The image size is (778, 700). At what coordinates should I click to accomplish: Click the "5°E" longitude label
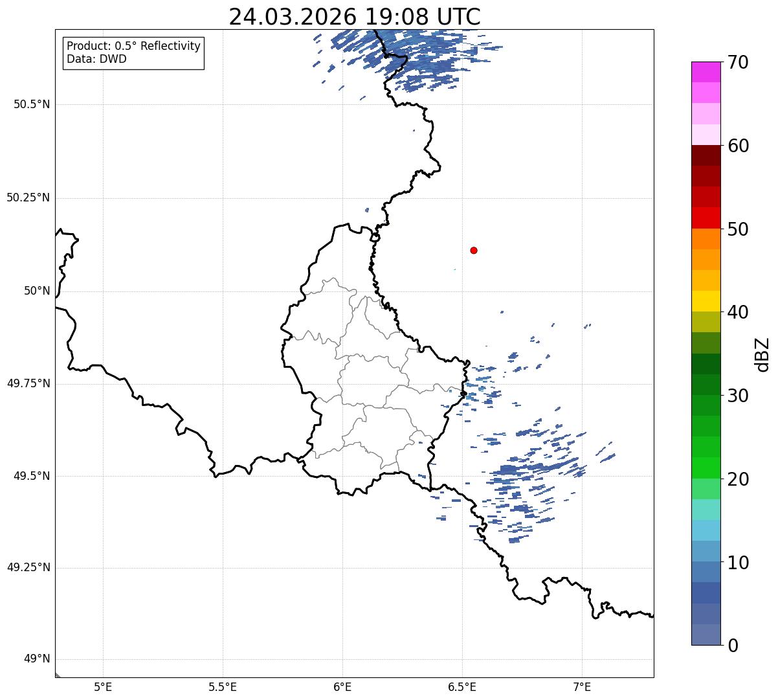coord(104,687)
